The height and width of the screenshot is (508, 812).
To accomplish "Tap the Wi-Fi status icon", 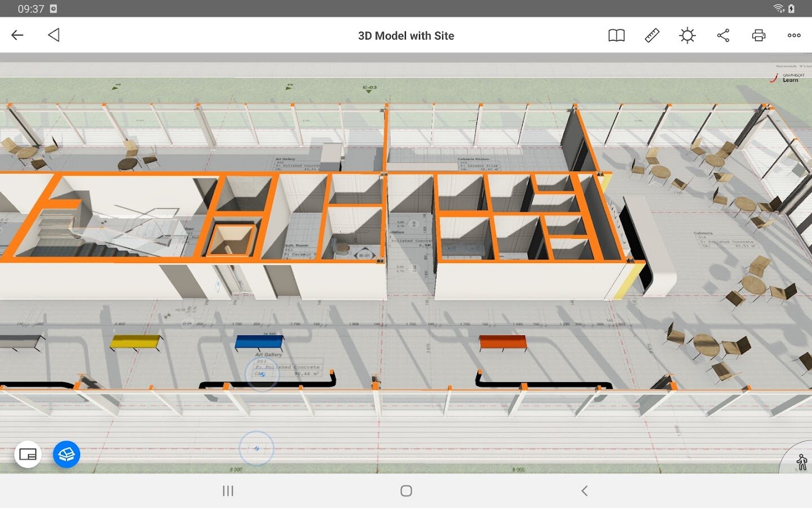I will click(x=779, y=8).
